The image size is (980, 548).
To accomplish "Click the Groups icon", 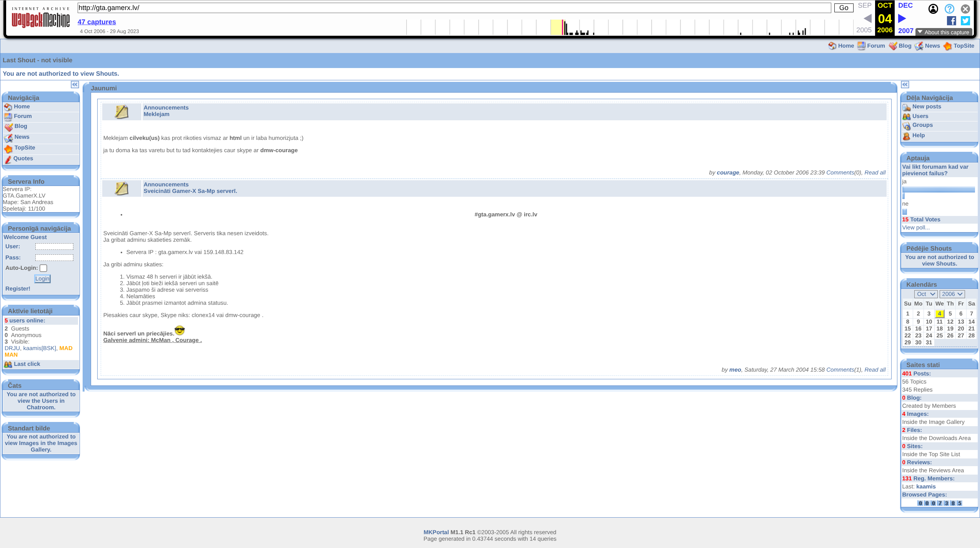I will pyautogui.click(x=907, y=126).
